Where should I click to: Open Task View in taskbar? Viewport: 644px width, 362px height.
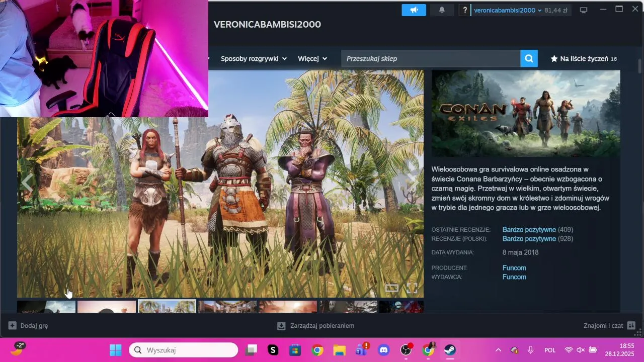pos(251,350)
